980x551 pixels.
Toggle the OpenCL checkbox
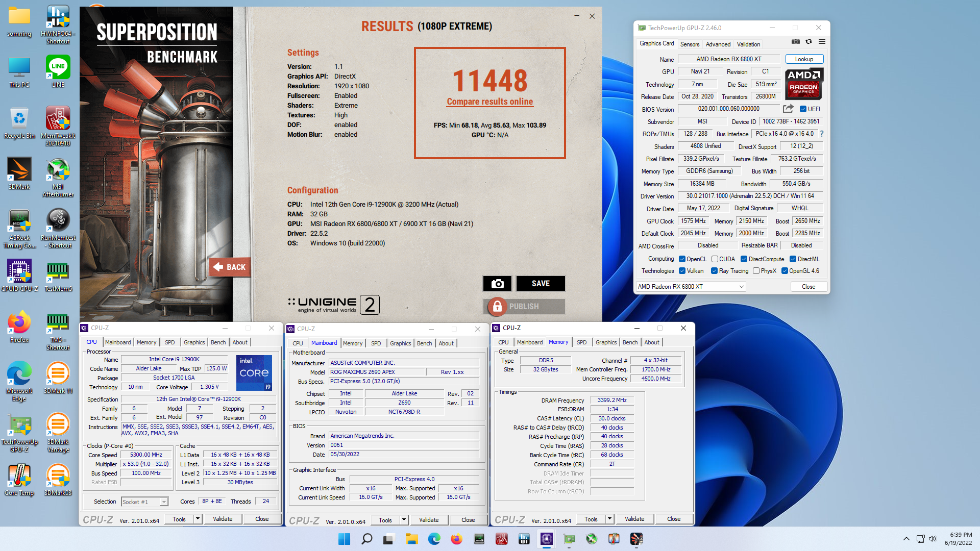coord(682,259)
